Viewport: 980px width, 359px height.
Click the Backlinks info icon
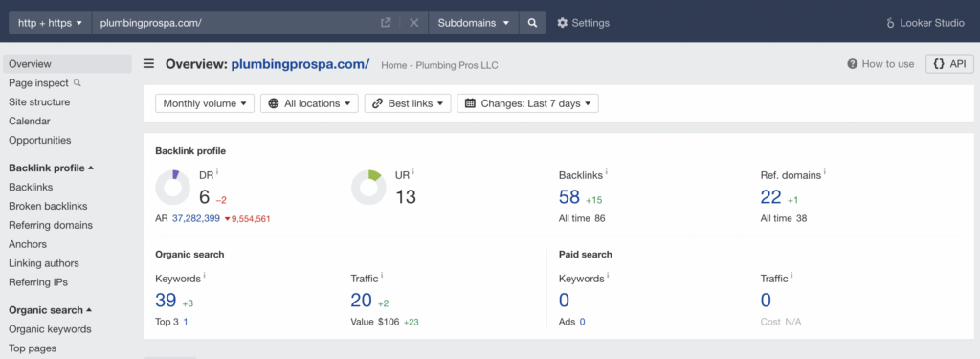pos(607,172)
